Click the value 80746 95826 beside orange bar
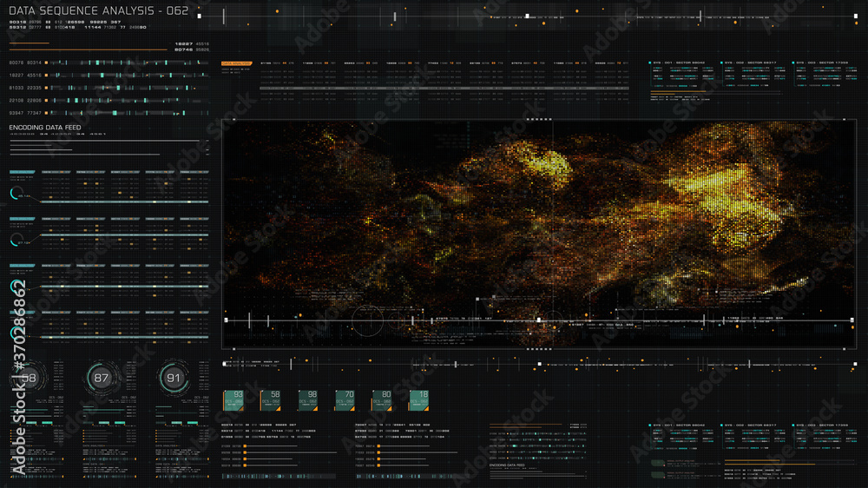The height and width of the screenshot is (488, 868). pos(192,49)
